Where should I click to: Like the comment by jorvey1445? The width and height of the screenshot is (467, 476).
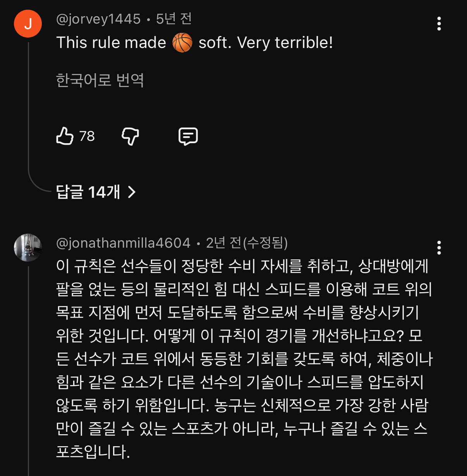click(x=65, y=136)
